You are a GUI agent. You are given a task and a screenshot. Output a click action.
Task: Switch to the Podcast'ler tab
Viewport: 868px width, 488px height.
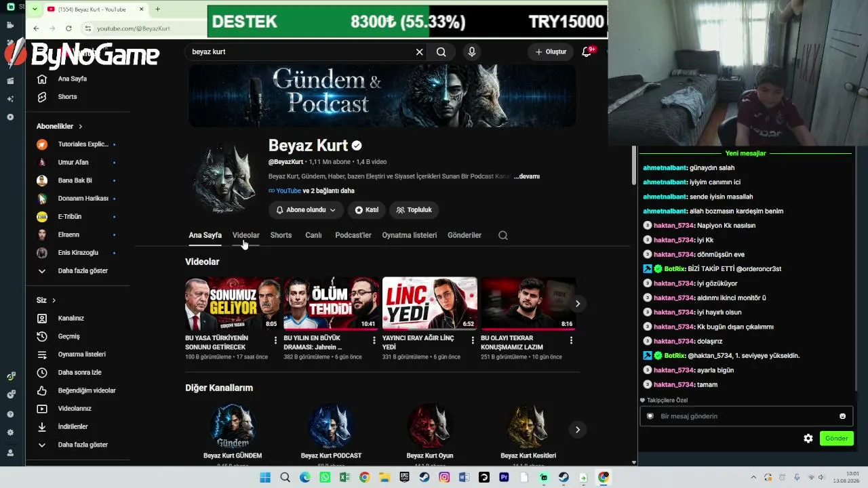point(353,235)
